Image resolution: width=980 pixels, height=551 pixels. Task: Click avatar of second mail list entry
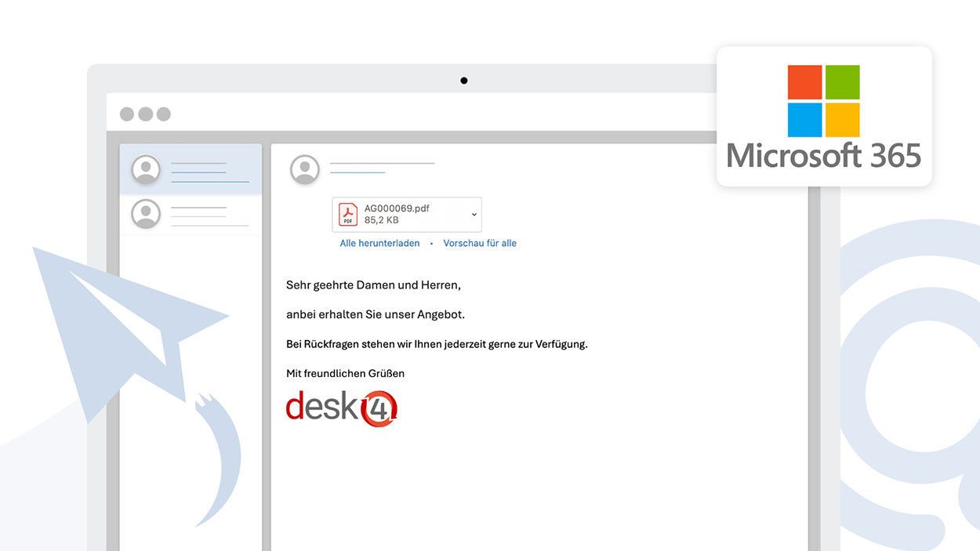click(146, 213)
